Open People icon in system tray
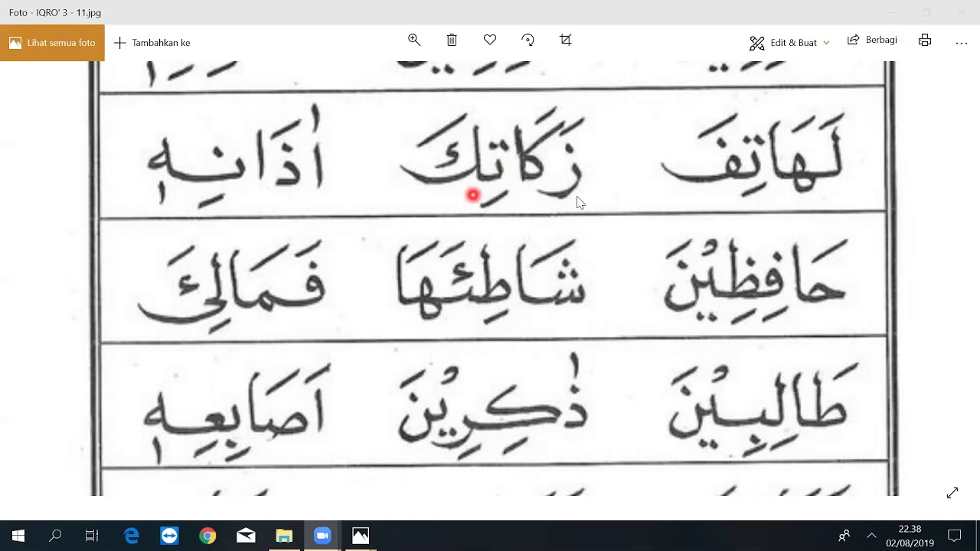This screenshot has width=980, height=551. [844, 536]
